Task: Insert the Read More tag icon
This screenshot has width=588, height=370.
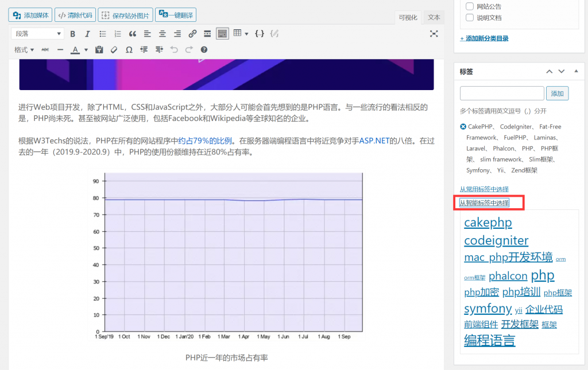Action: pos(207,33)
